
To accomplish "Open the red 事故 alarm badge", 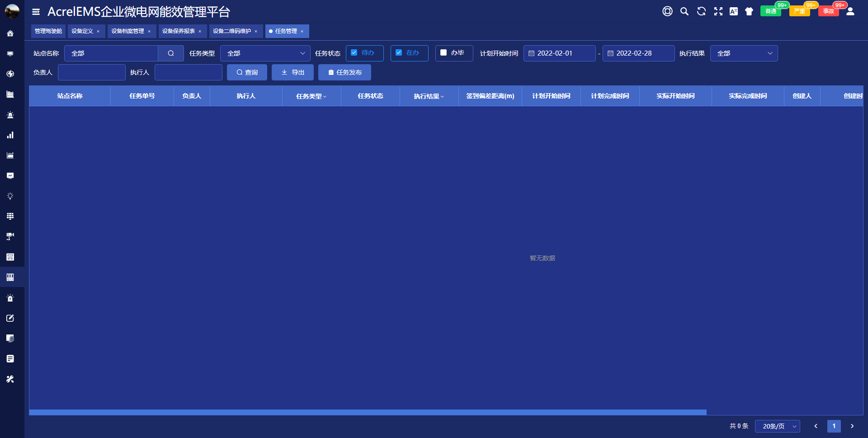I will 828,11.
